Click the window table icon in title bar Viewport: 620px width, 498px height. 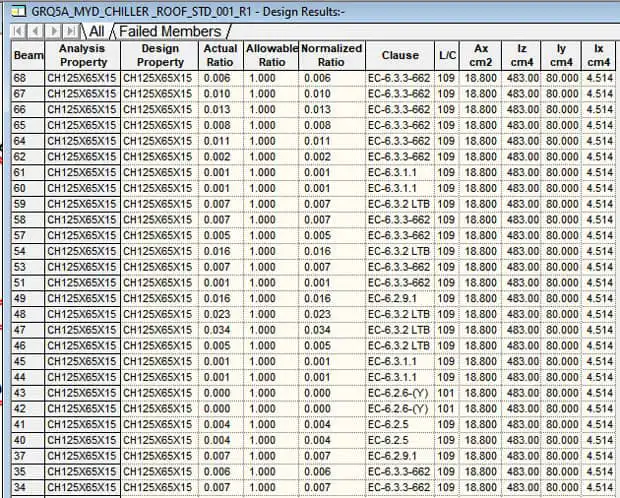click(18, 11)
